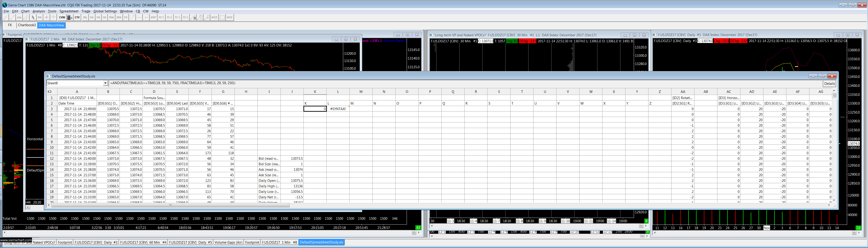Click the DVP toolbar button
This screenshot has height=248, width=868.
click(153, 17)
